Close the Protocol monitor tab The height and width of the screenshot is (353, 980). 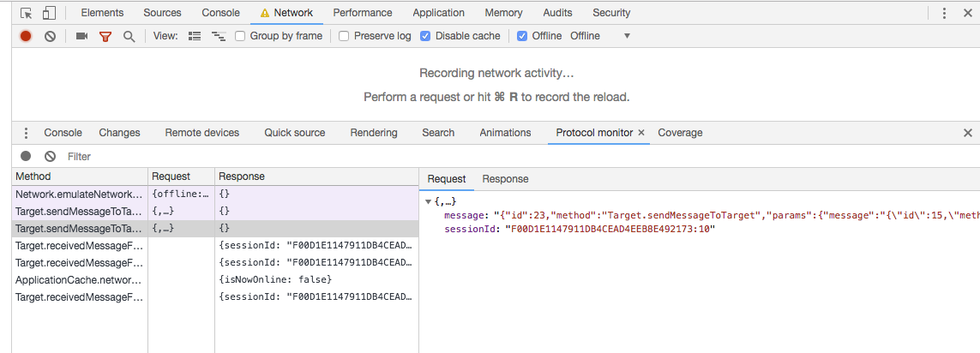pyautogui.click(x=641, y=133)
